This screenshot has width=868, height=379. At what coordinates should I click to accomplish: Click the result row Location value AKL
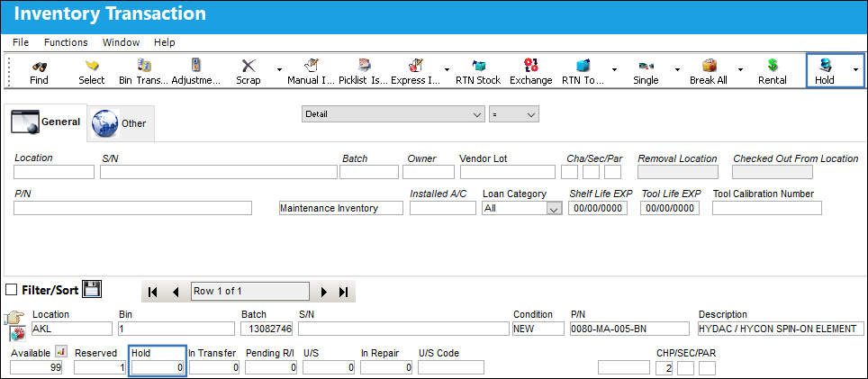tap(72, 329)
